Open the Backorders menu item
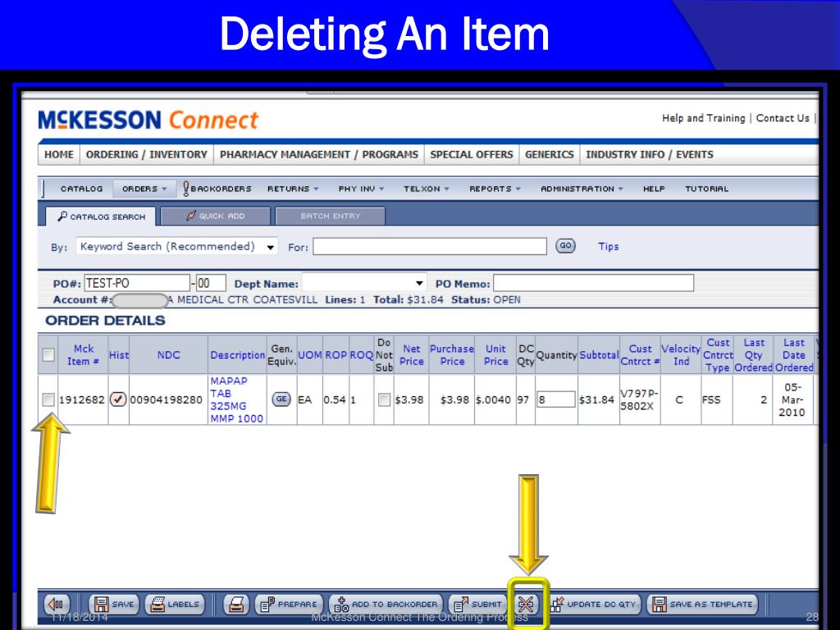The width and height of the screenshot is (840, 630). [217, 189]
